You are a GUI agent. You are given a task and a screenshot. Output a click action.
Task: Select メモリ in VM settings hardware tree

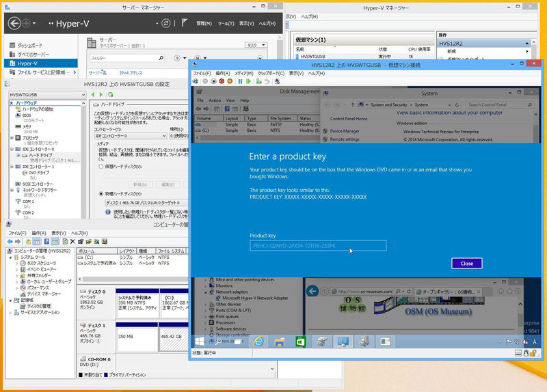[x=27, y=126]
